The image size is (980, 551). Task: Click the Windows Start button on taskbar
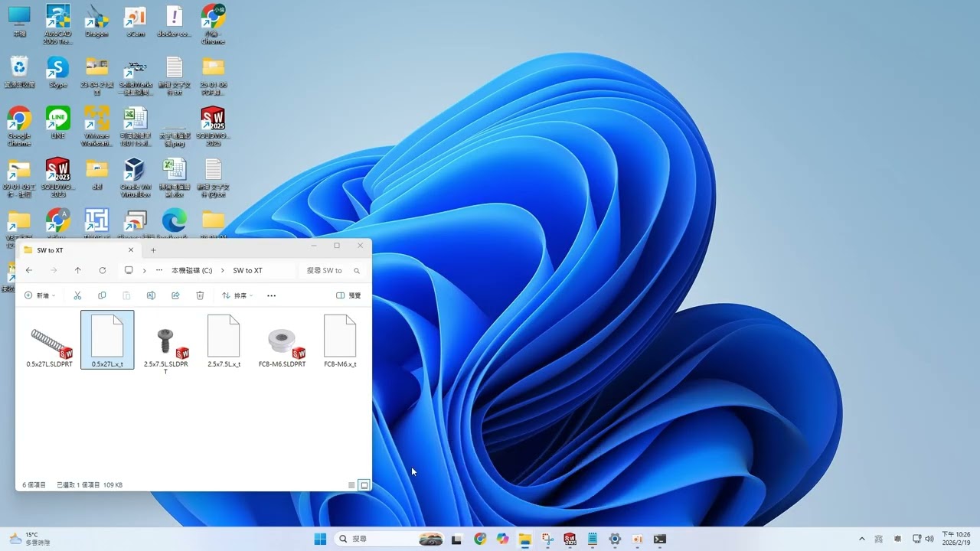320,539
